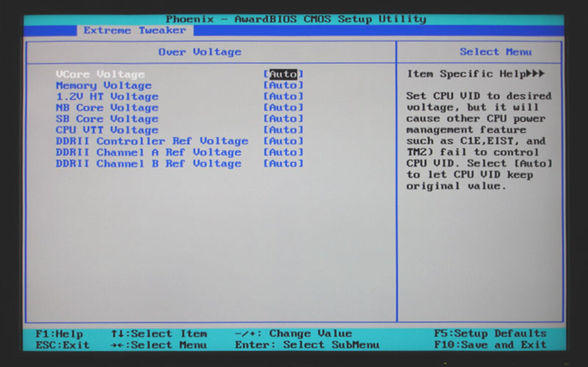Select the NB Core Voltage label

[x=107, y=108]
